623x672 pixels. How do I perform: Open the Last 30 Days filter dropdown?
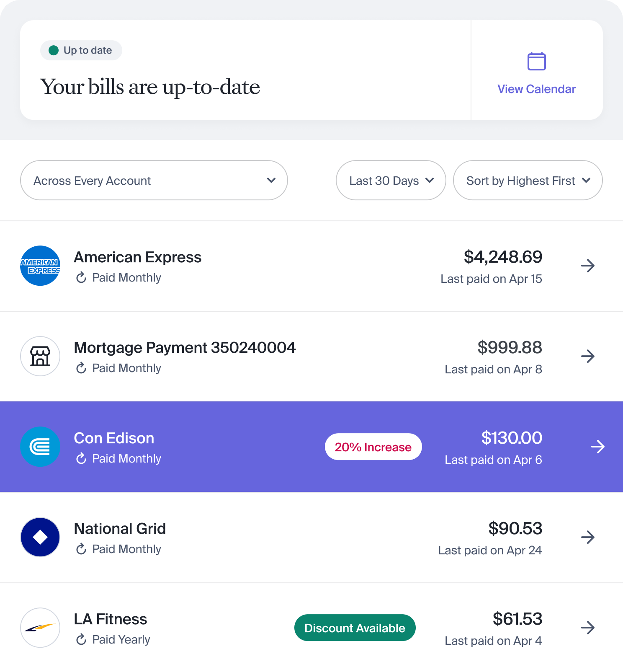coord(390,180)
